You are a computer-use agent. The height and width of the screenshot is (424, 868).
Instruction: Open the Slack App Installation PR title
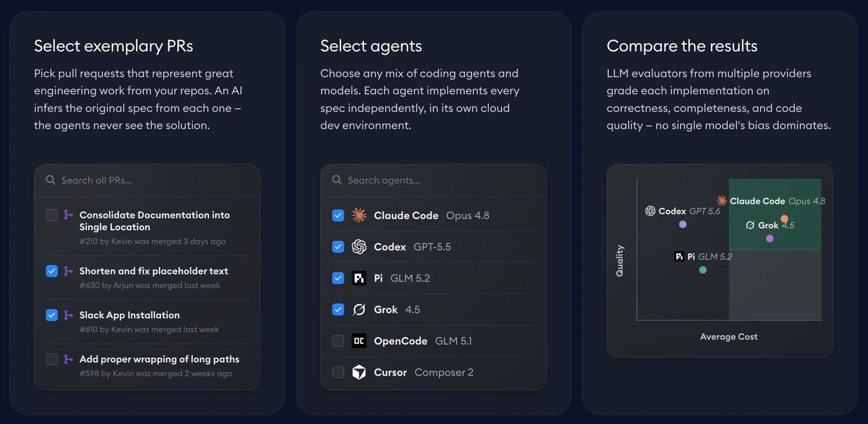(129, 315)
